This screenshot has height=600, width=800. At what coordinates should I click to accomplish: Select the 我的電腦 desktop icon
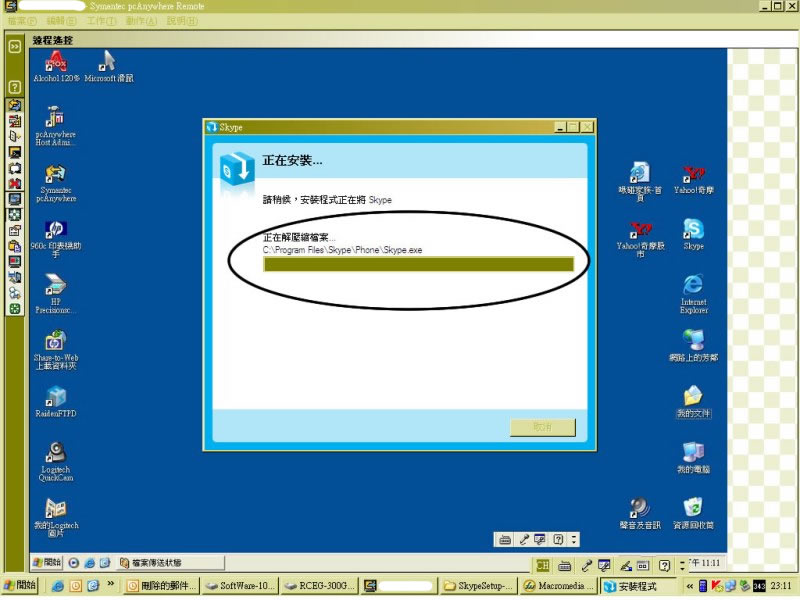(x=693, y=458)
